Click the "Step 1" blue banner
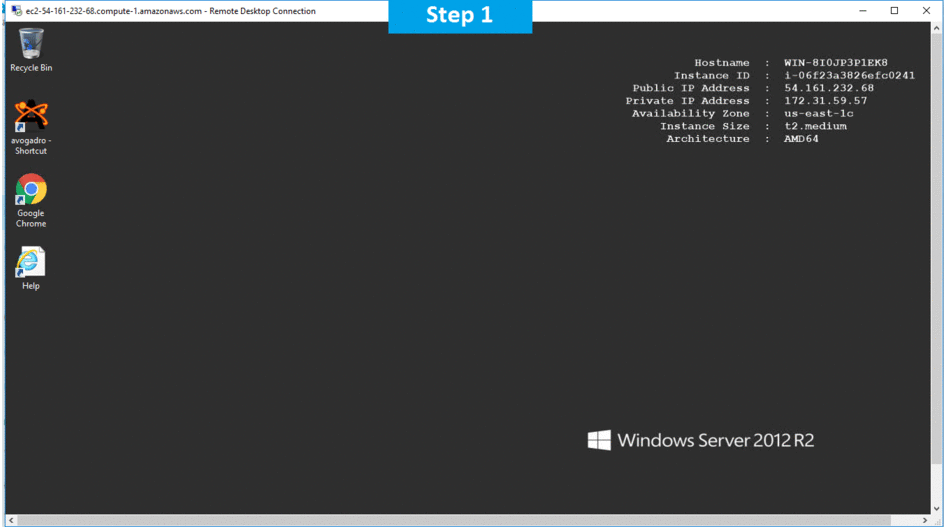Screen dimensions: 946x527 pos(460,16)
